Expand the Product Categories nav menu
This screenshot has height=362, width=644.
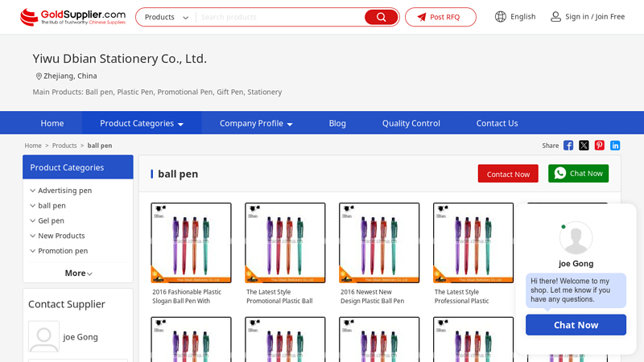click(x=142, y=123)
